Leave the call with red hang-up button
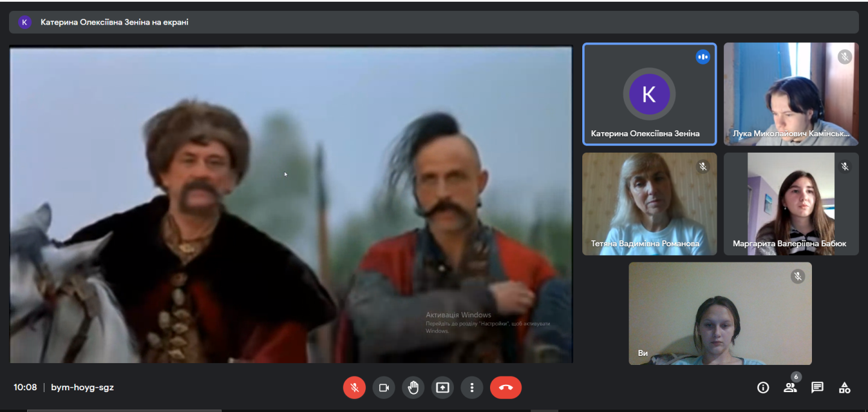This screenshot has width=868, height=412. [506, 388]
